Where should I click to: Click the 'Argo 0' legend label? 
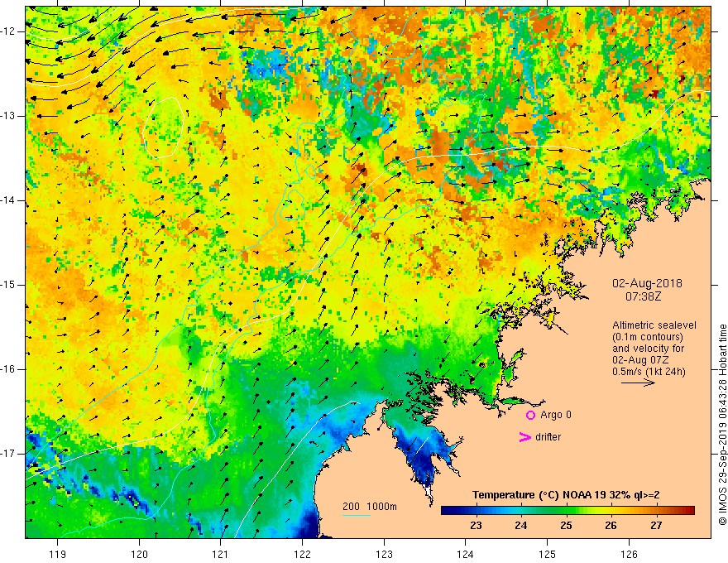pyautogui.click(x=556, y=415)
